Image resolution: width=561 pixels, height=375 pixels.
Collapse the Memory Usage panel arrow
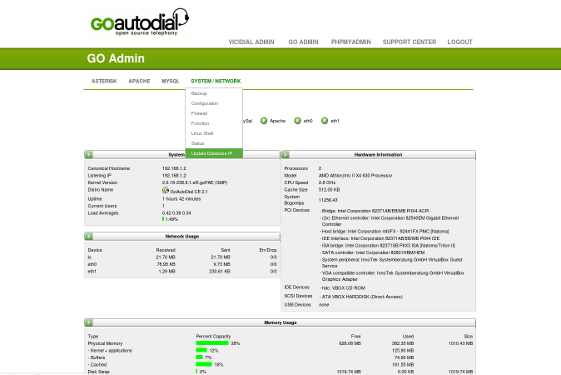pyautogui.click(x=89, y=323)
